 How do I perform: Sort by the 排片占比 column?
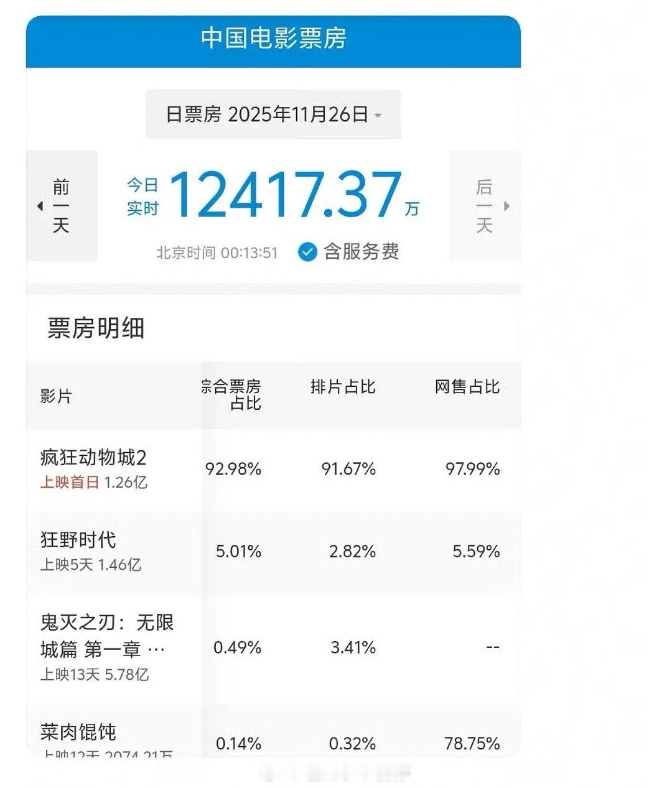(x=343, y=386)
